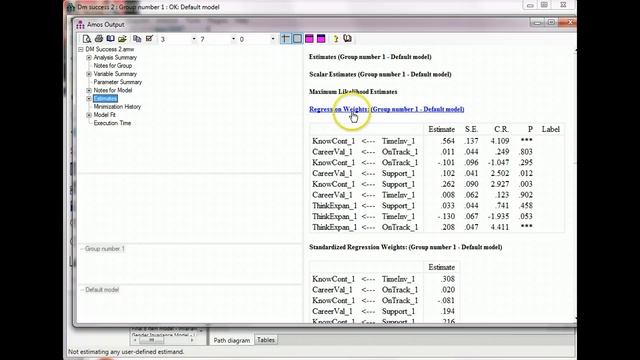Image resolution: width=640 pixels, height=360 pixels.
Task: Select Variable Summary in the tree
Action: 115,74
